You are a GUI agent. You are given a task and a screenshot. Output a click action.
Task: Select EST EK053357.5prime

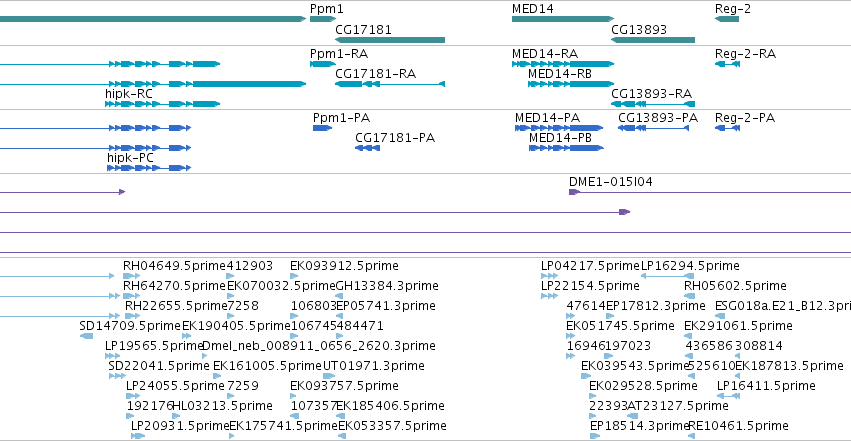point(392,426)
